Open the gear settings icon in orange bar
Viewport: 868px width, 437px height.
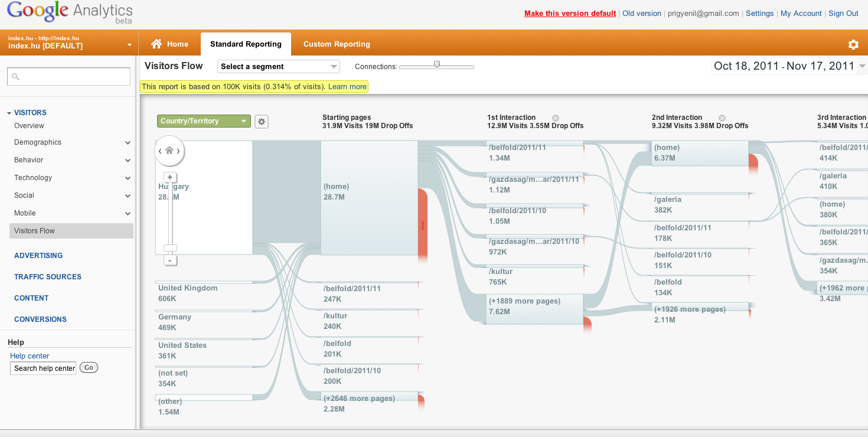tap(853, 44)
